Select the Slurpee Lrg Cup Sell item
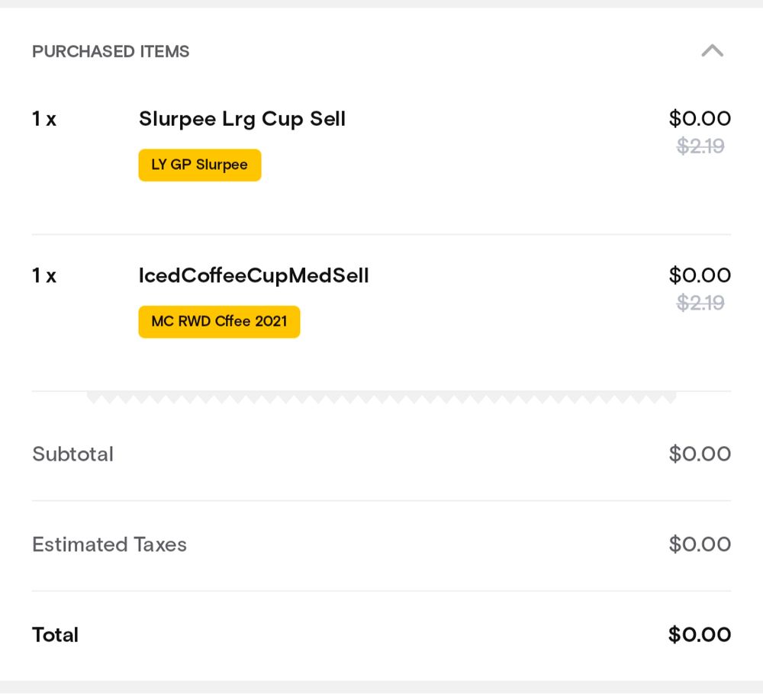Image resolution: width=763 pixels, height=700 pixels. 242,119
